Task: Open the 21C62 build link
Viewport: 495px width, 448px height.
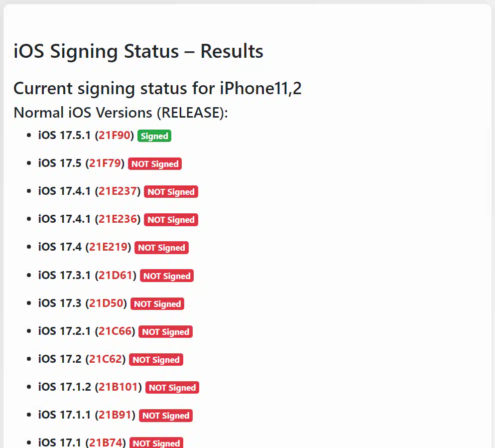Action: pyautogui.click(x=106, y=359)
